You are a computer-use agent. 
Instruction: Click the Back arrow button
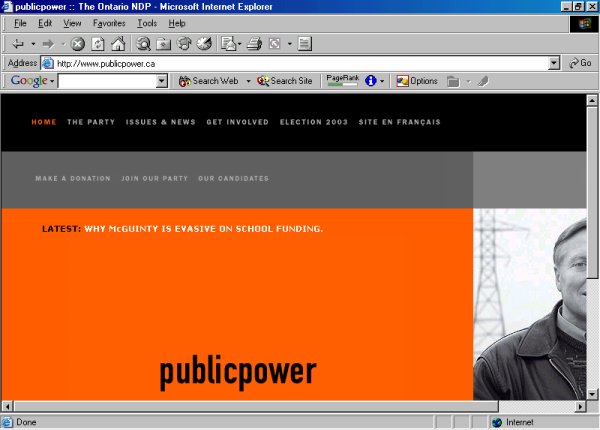[x=18, y=44]
